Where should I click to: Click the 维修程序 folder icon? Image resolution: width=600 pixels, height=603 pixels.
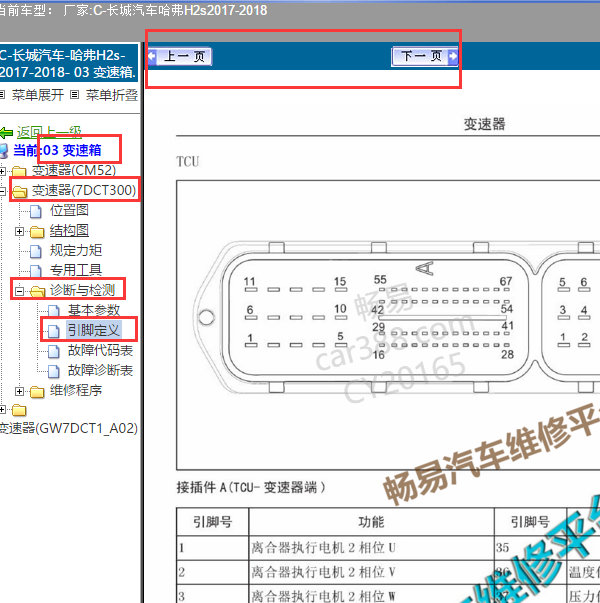(37, 391)
